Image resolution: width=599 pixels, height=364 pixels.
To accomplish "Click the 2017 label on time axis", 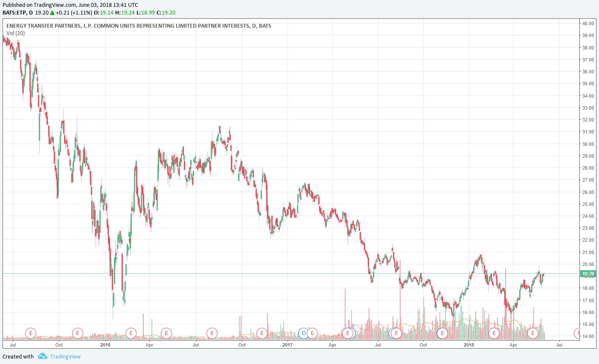I will coord(288,345).
